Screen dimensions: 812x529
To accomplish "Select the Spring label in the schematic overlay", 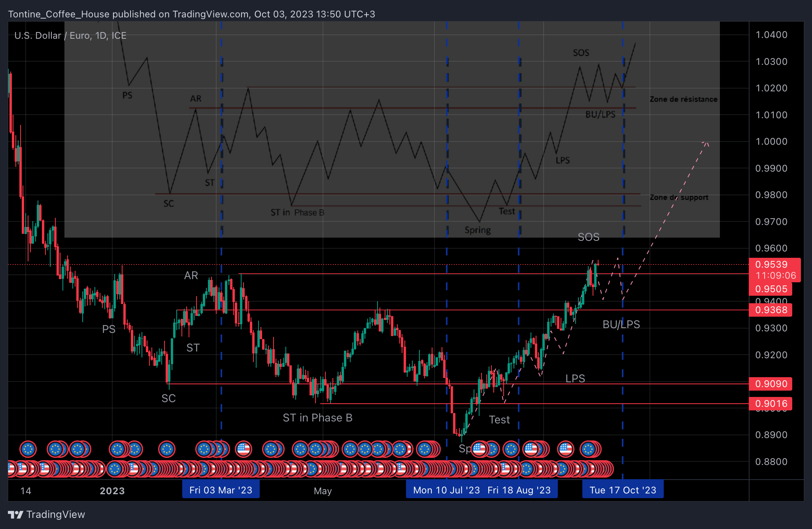I will pos(478,230).
